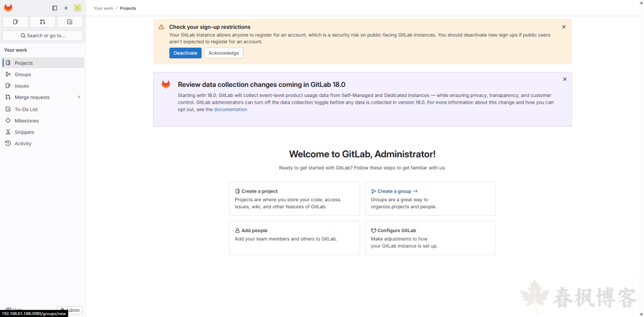
Task: Click the Create a project card
Action: [x=294, y=199]
